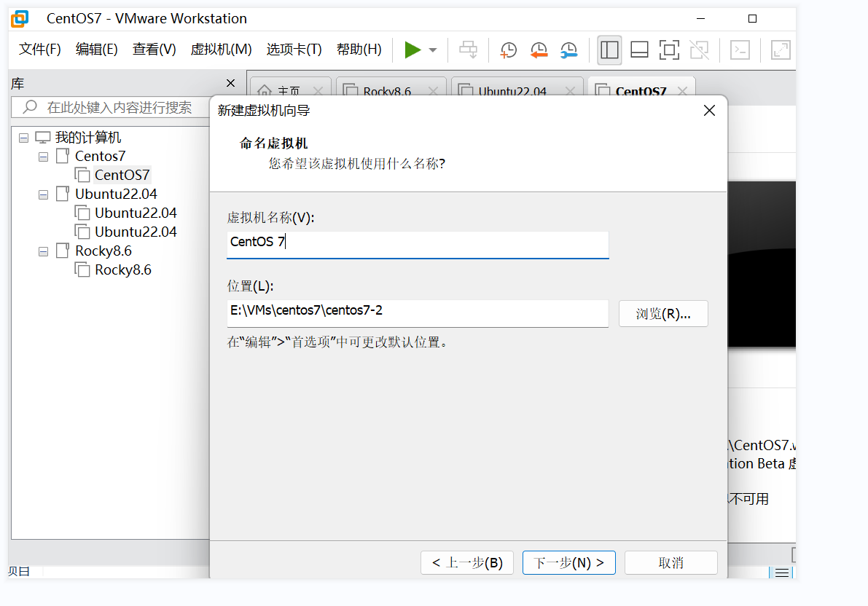Click the CentOS7 VM black screen preview

pos(762,264)
